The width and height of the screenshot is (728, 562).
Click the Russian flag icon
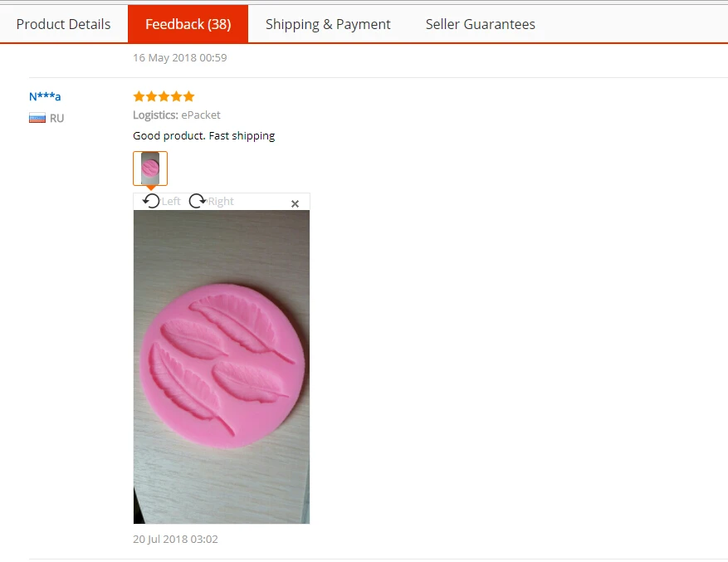(x=37, y=118)
